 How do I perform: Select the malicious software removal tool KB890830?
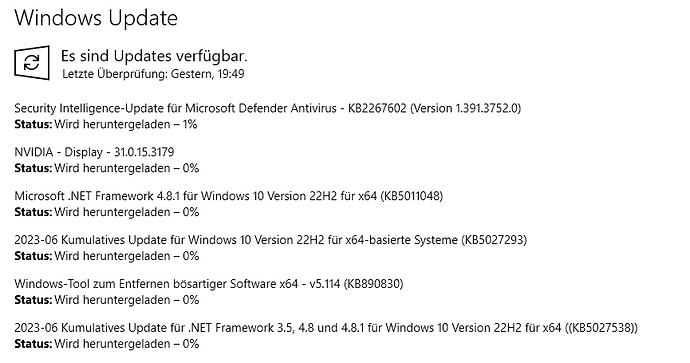(209, 284)
